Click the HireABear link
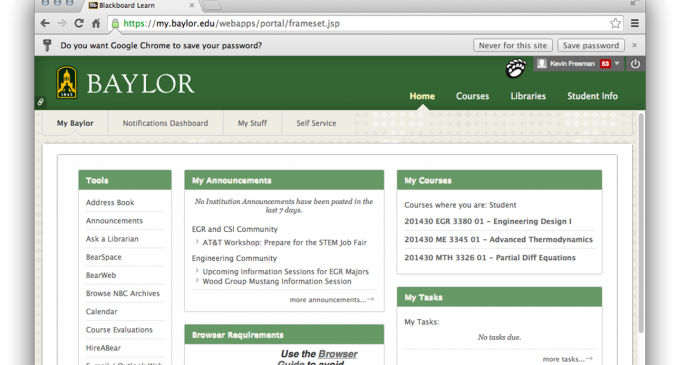 pyautogui.click(x=103, y=348)
